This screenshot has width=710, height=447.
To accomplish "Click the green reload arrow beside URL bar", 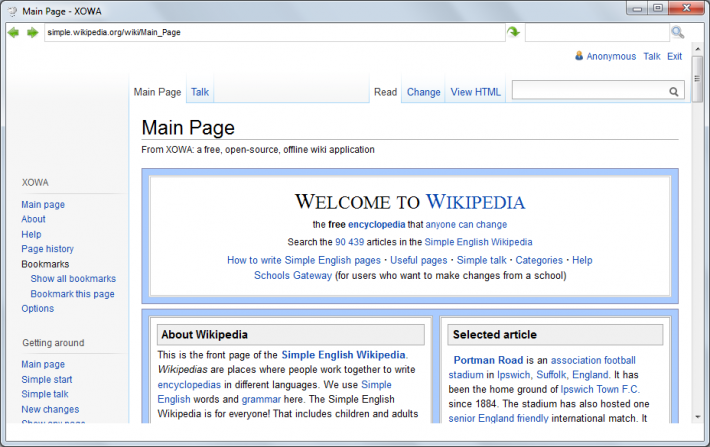I will pyautogui.click(x=513, y=32).
